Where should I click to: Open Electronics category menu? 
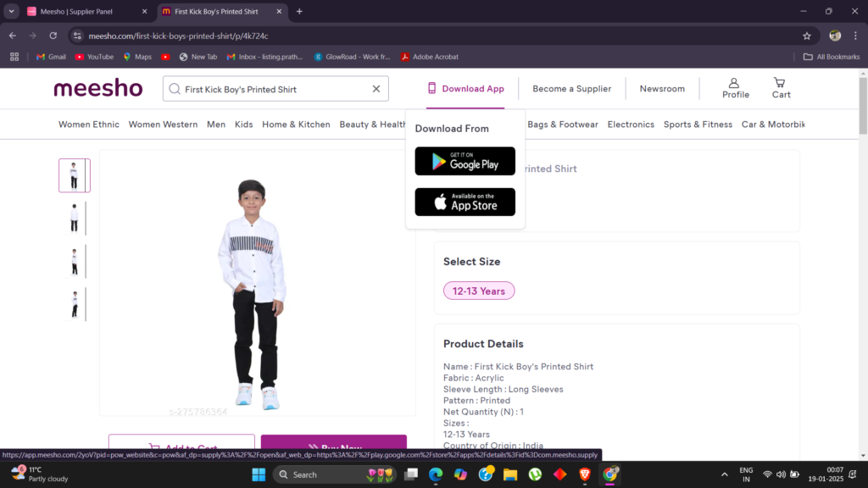pyautogui.click(x=631, y=125)
